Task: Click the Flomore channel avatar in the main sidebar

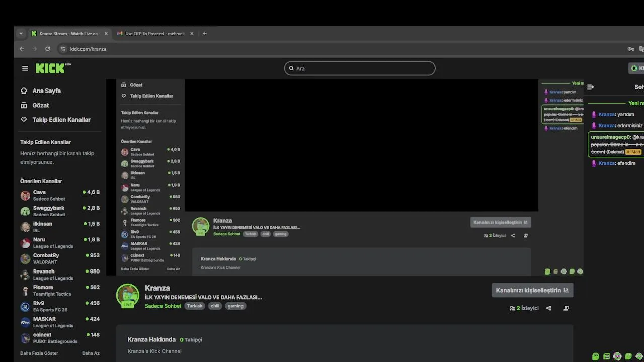Action: (x=25, y=291)
